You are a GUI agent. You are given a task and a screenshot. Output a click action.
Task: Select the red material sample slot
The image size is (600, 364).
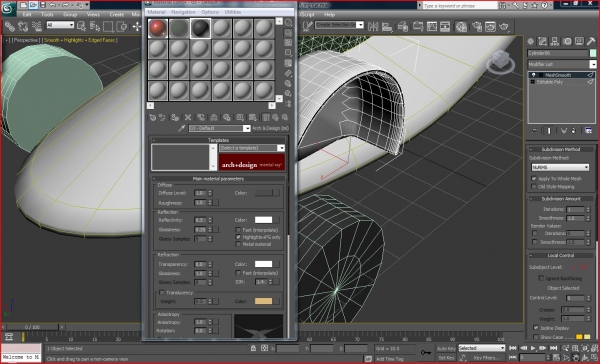158,28
